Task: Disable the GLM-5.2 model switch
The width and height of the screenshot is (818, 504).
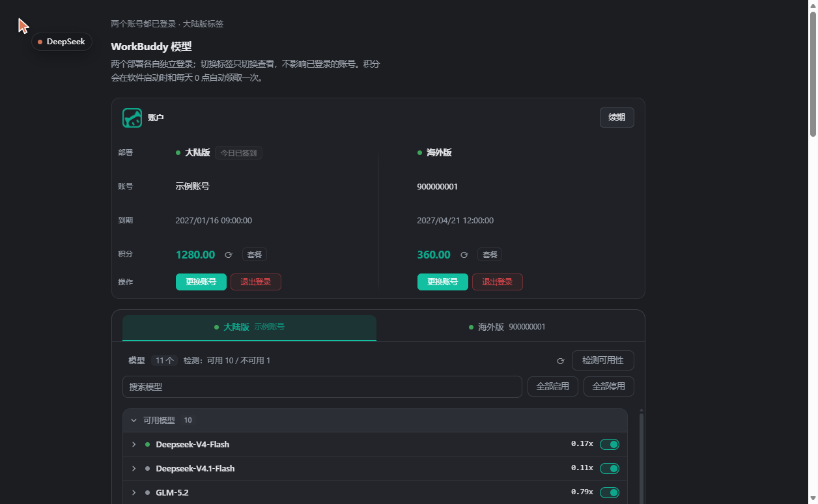Action: coord(610,492)
